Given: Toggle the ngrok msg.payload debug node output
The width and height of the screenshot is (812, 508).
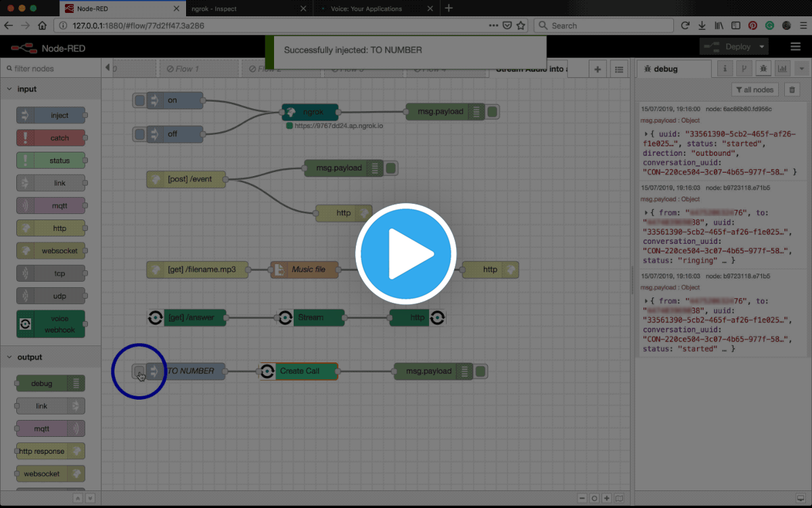Looking at the screenshot, I should [x=493, y=112].
